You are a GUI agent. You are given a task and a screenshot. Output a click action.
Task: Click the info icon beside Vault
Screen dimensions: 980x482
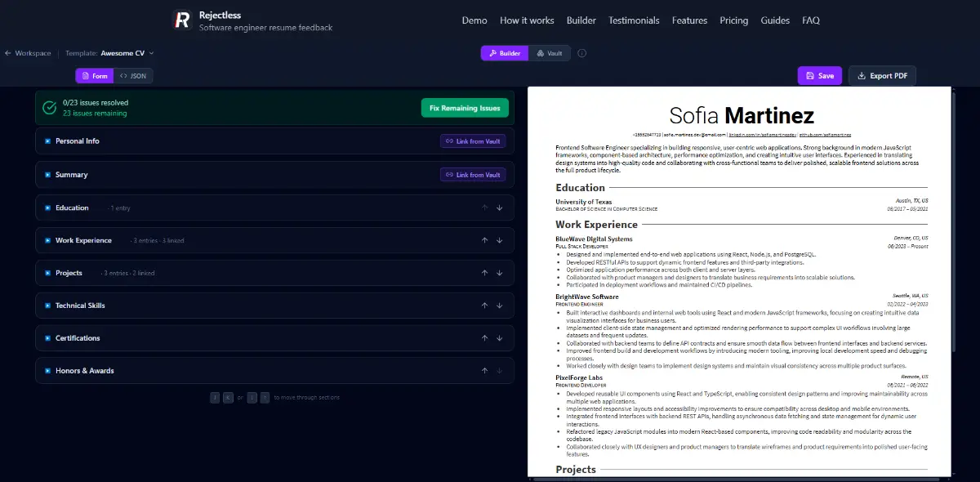[581, 53]
